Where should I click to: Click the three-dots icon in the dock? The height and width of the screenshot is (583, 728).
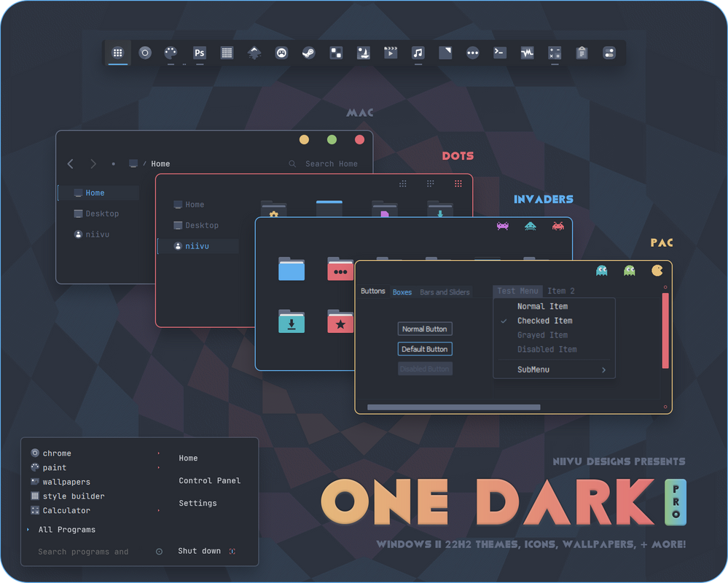pyautogui.click(x=473, y=53)
